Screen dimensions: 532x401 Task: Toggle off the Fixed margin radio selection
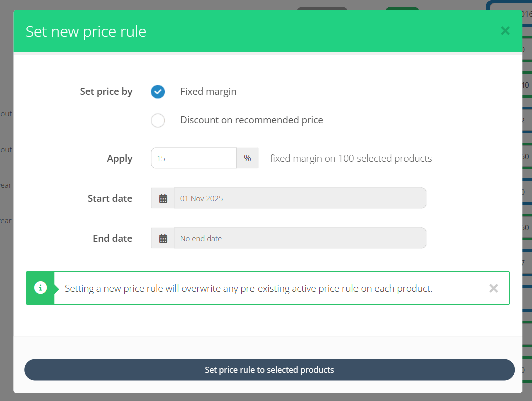tap(158, 92)
